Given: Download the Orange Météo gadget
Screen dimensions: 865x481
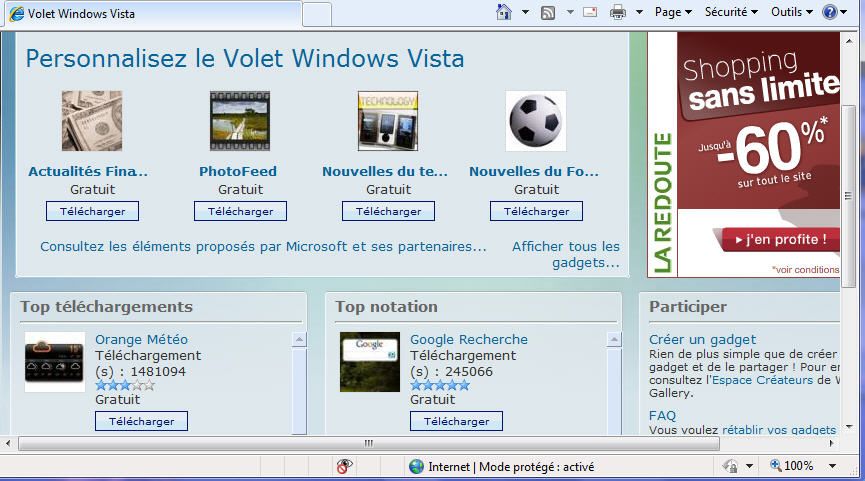Looking at the screenshot, I should (141, 421).
